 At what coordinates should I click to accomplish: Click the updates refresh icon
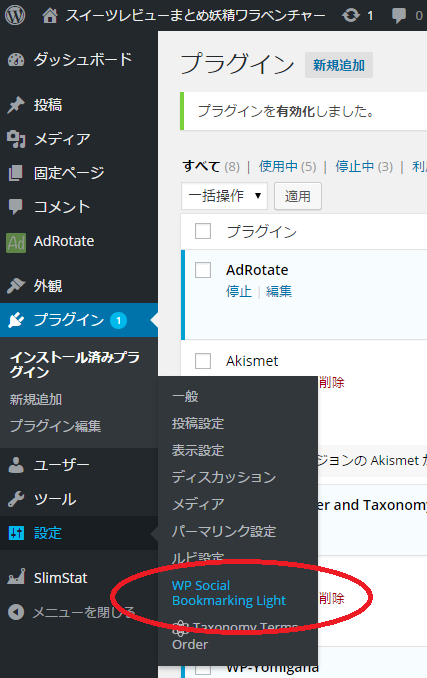click(351, 16)
